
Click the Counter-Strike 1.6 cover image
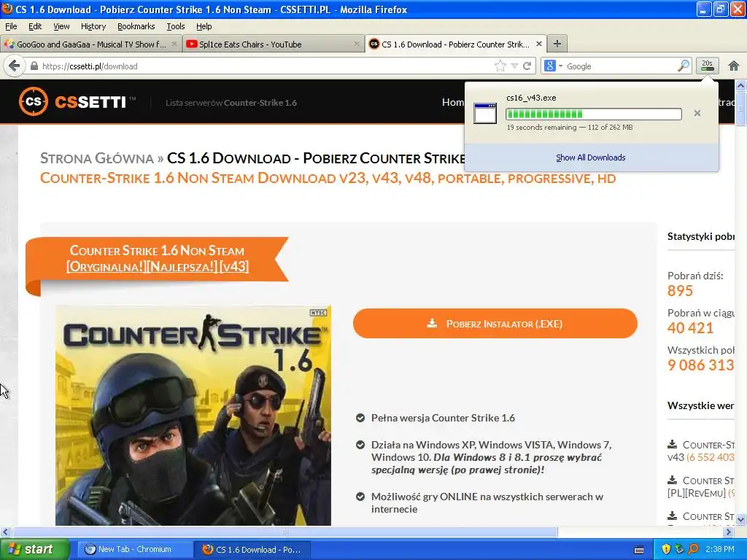(x=193, y=415)
